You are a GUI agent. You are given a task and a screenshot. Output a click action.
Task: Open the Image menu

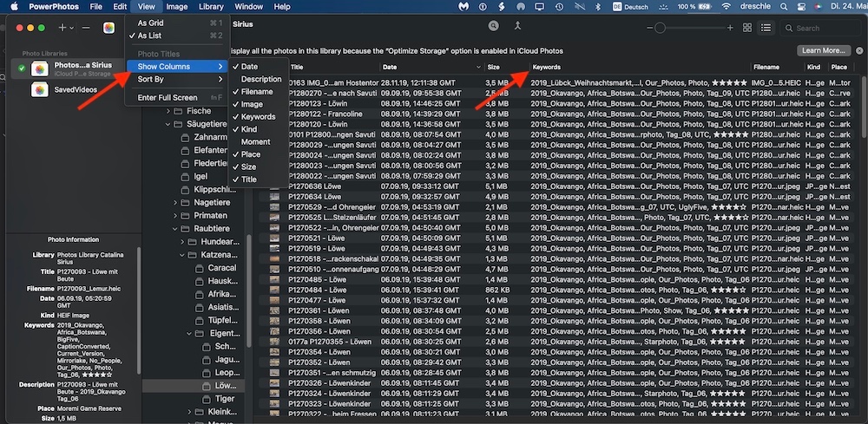click(x=176, y=7)
